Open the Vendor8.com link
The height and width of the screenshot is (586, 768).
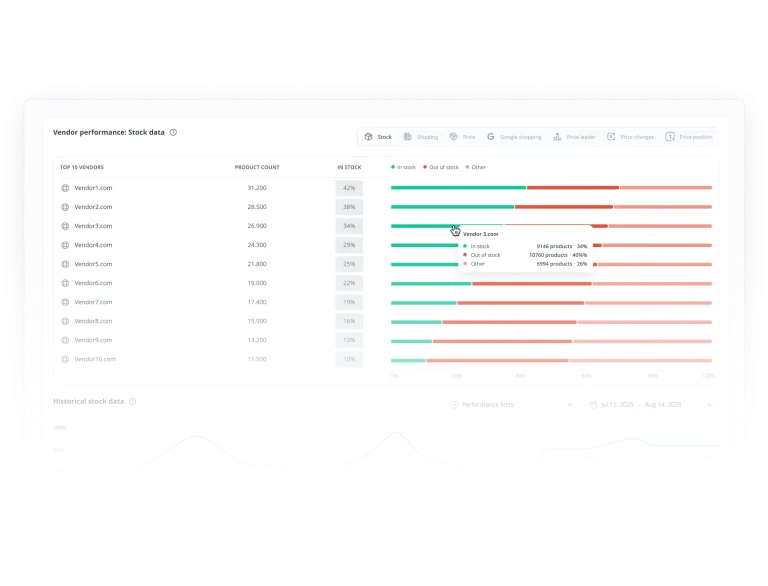coord(93,321)
